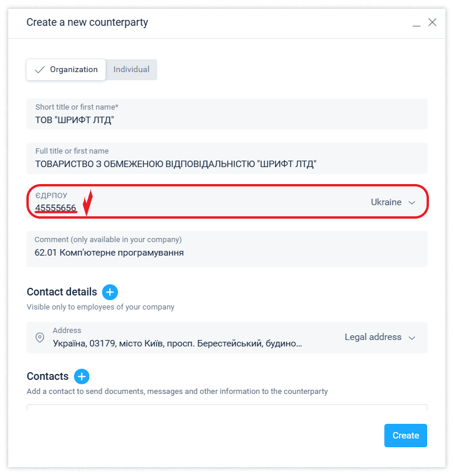Open the Ukraine country dropdown

coord(392,202)
